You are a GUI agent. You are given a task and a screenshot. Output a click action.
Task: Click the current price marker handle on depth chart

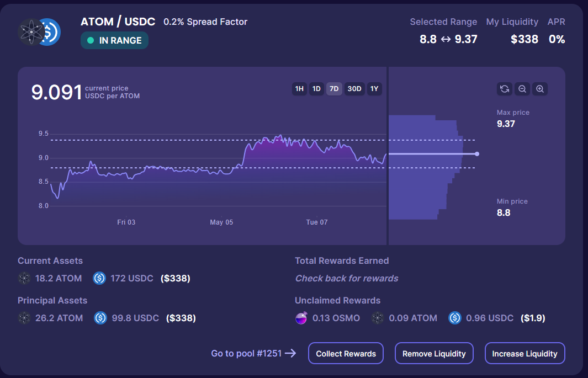coord(477,154)
